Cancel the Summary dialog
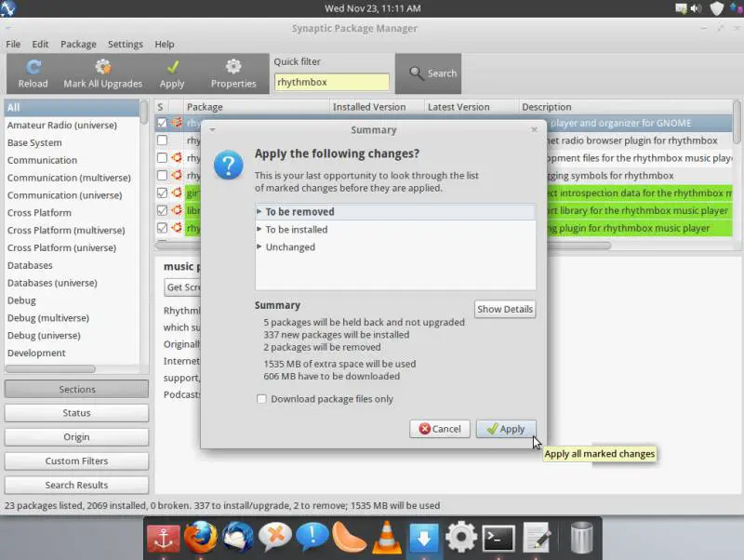 pyautogui.click(x=440, y=429)
